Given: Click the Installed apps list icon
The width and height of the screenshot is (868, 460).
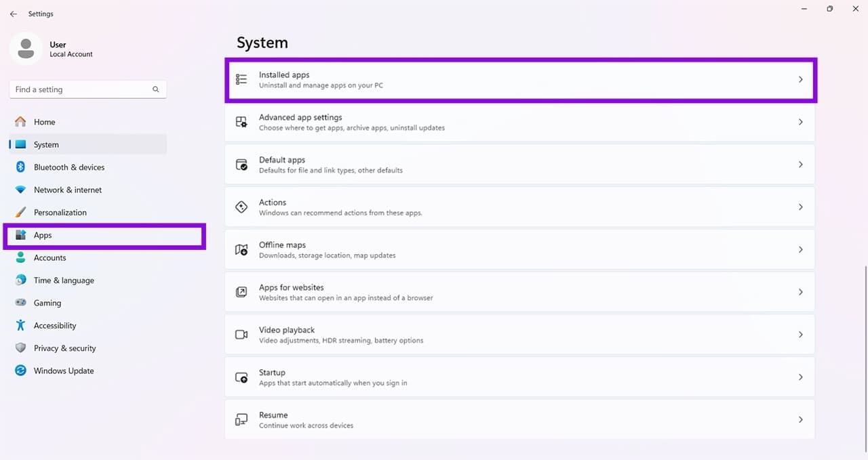Looking at the screenshot, I should [x=241, y=79].
